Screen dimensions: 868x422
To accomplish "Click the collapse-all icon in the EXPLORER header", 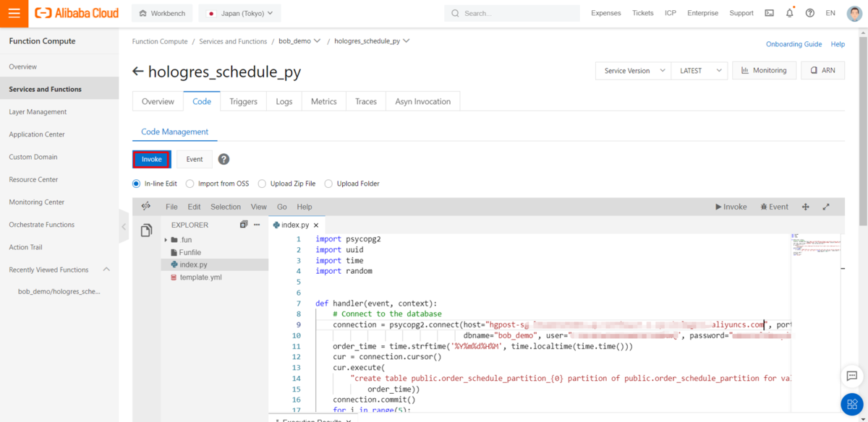I will click(244, 225).
